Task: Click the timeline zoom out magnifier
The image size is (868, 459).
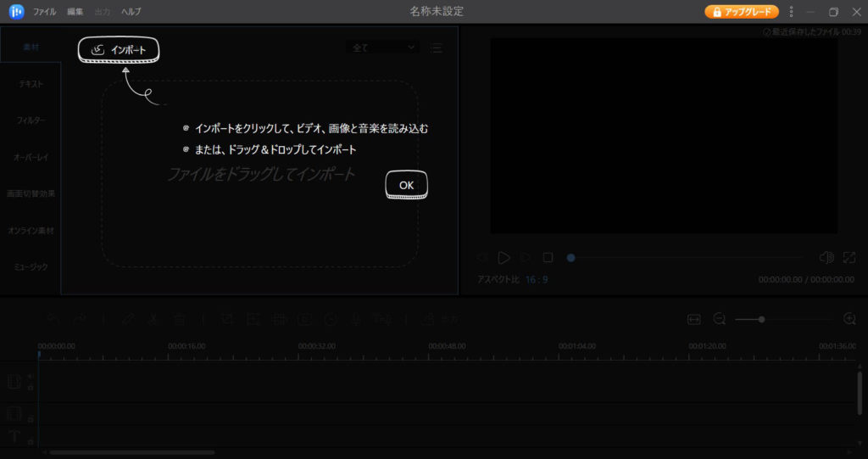Action: pos(719,319)
